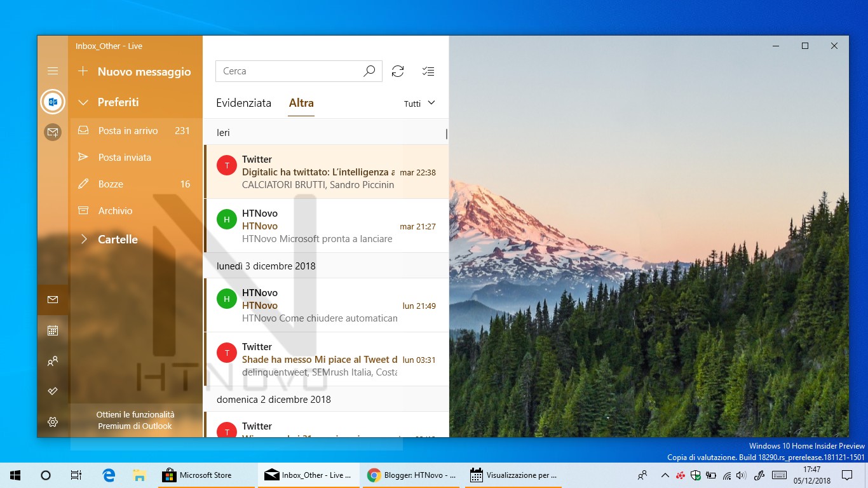The height and width of the screenshot is (488, 868).
Task: Click the plus icon for Nuovo messaggio
Action: click(83, 71)
